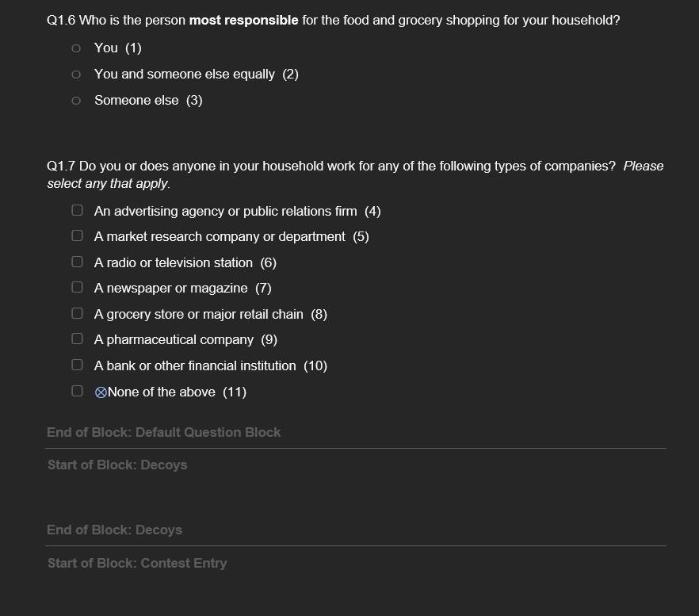Select the Start of Block: Contest Entry header
The height and width of the screenshot is (616, 699).
pyautogui.click(x=137, y=563)
